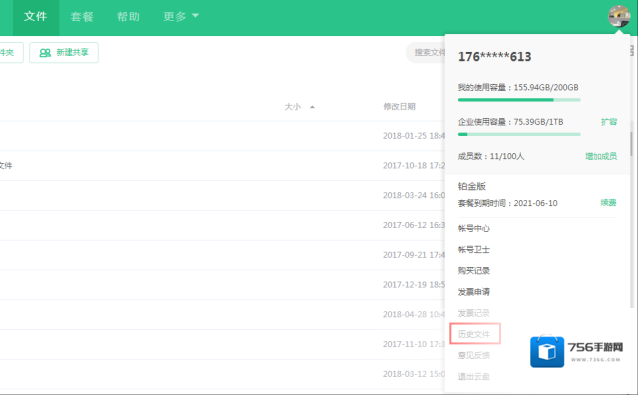Image resolution: width=638 pixels, height=395 pixels.
Task: Click the 扩容 link
Action: click(x=609, y=122)
